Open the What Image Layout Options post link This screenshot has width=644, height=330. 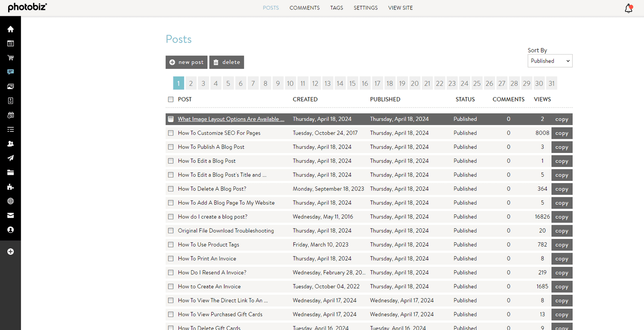point(231,119)
